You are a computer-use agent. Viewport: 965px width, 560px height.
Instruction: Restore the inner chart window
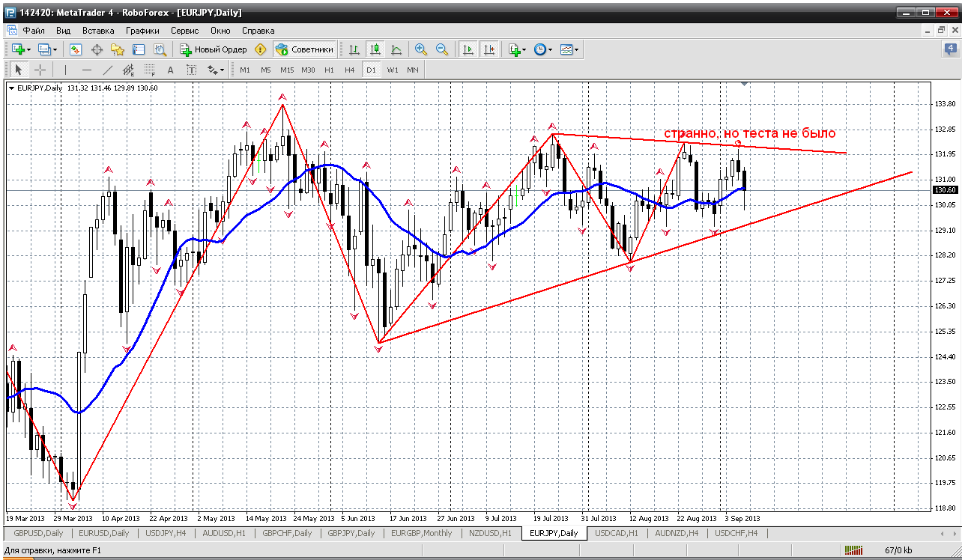tap(942, 31)
